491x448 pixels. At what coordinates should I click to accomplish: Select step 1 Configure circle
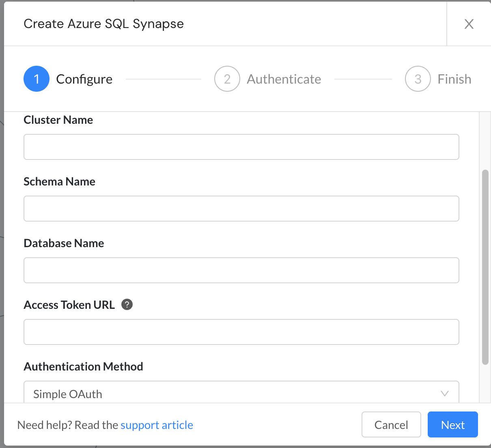click(x=37, y=79)
